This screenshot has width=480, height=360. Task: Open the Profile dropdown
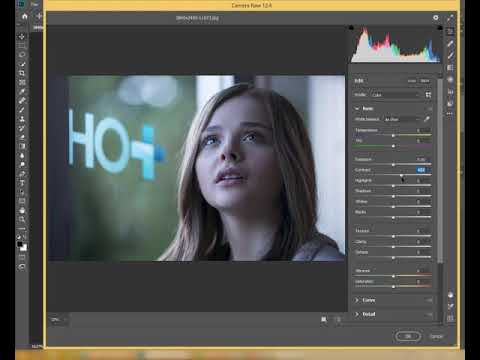395,95
